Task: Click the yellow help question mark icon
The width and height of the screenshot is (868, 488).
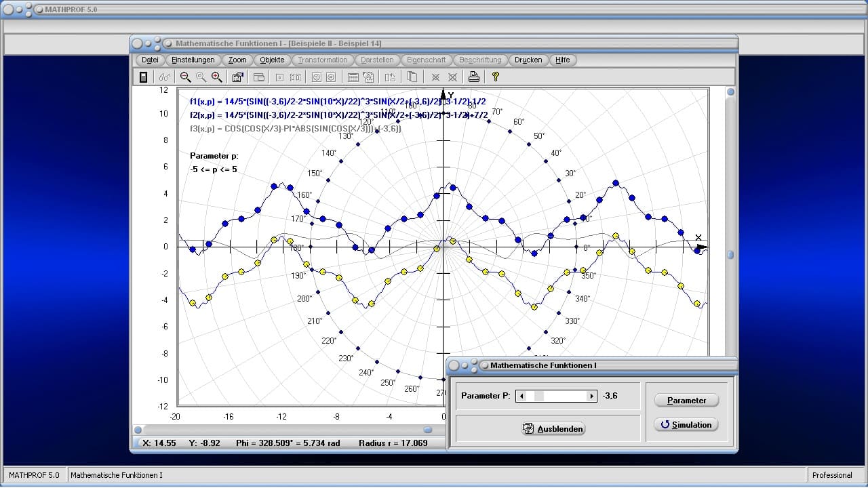Action: coord(496,77)
